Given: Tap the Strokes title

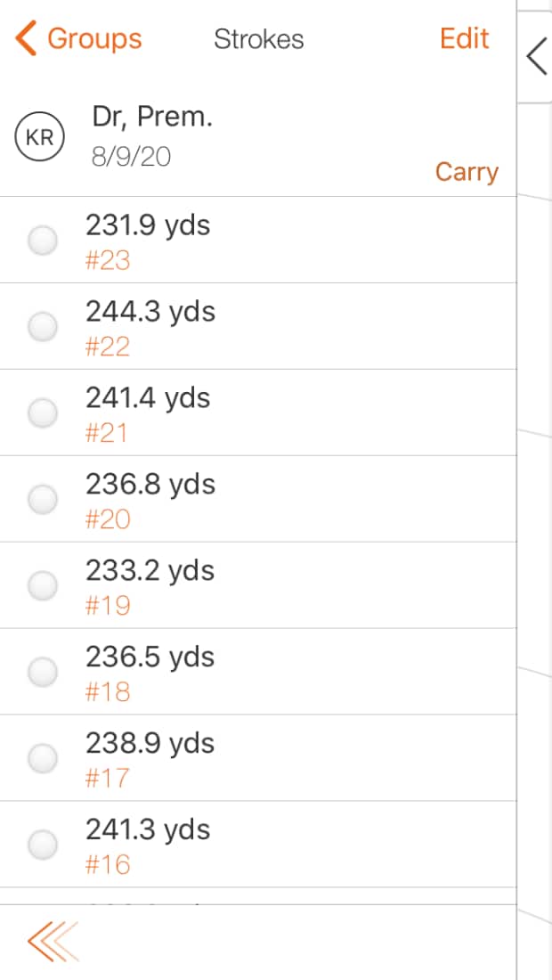Looking at the screenshot, I should 258,39.
